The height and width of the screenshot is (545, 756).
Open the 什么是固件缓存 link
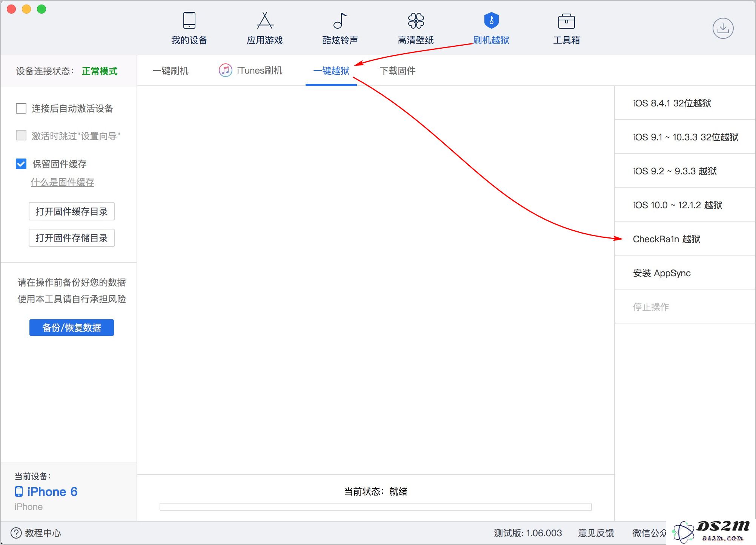coord(63,182)
